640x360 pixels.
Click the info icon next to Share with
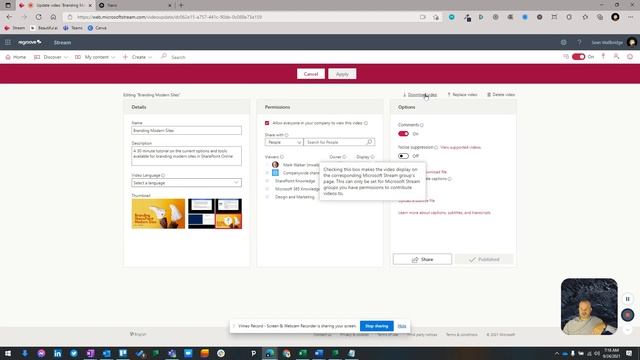coord(287,135)
